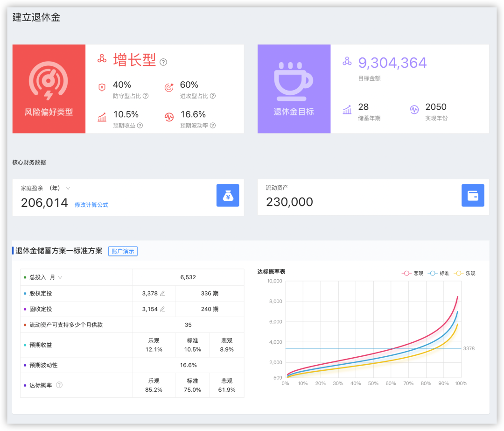
Task: Click help icon next to 防守型占比
Action: point(146,96)
